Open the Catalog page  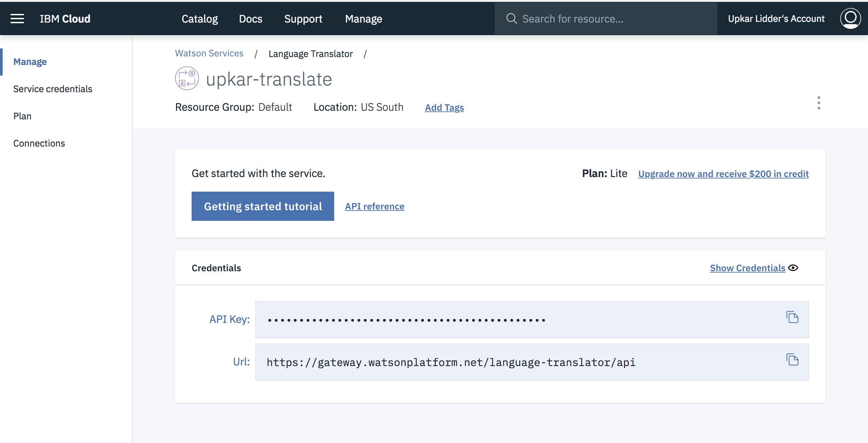tap(200, 19)
